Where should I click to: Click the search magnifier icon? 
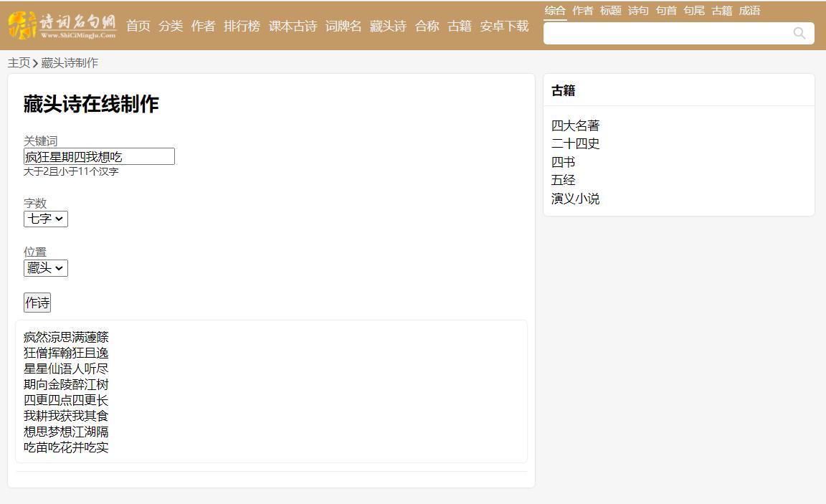pos(799,33)
